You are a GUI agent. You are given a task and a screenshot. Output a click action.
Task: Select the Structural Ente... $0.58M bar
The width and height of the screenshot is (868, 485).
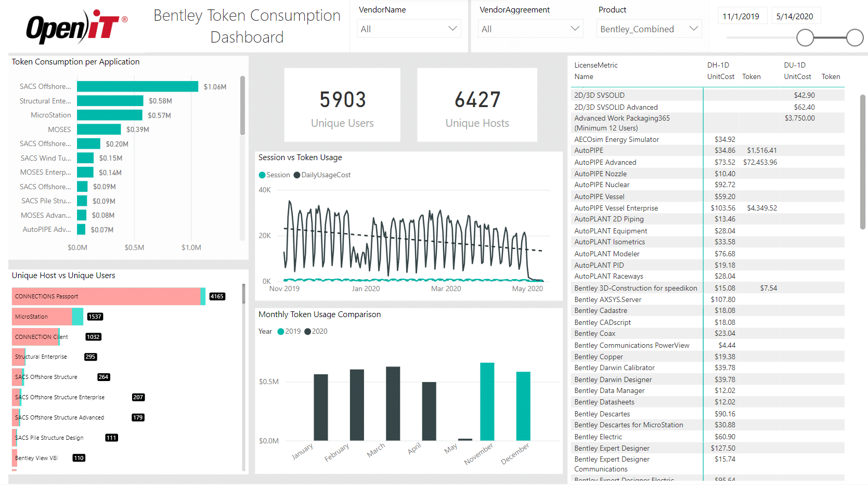[x=110, y=101]
